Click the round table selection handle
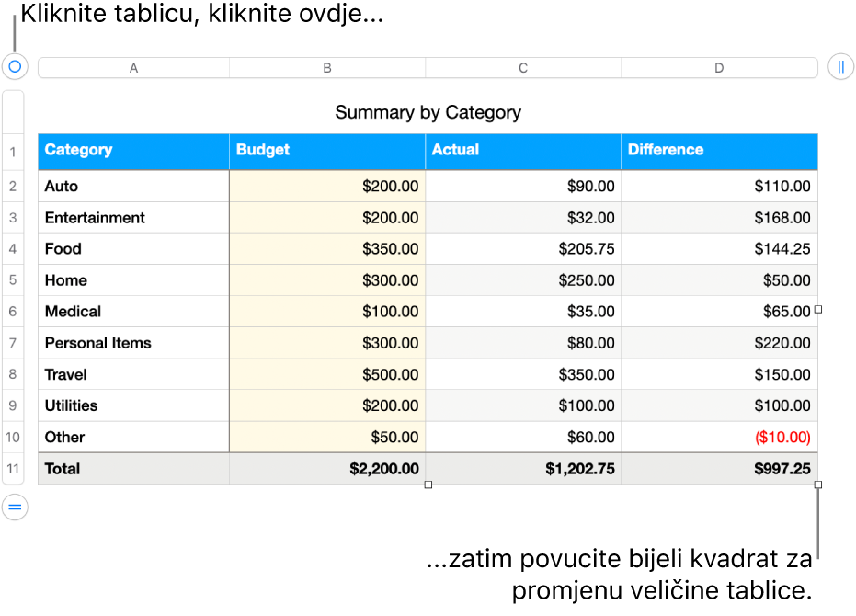The width and height of the screenshot is (856, 616). pyautogui.click(x=14, y=66)
